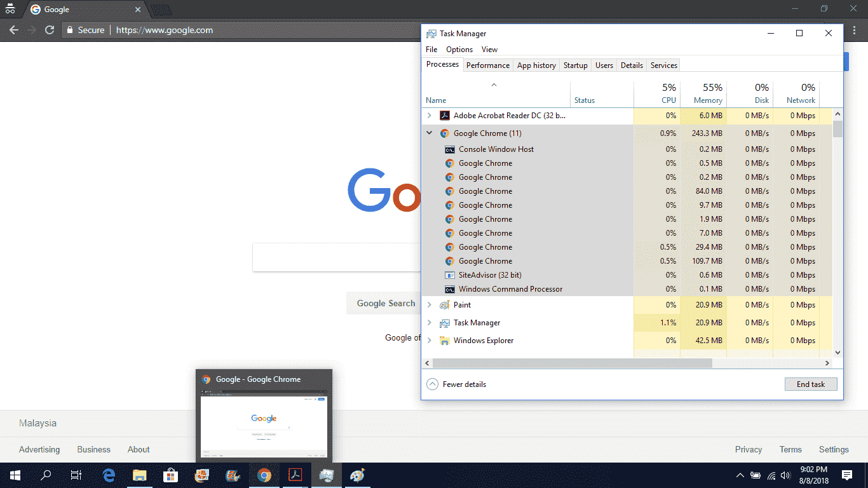Click the Task Manager taskbar icon
Screen dimensions: 868x488
click(x=327, y=475)
